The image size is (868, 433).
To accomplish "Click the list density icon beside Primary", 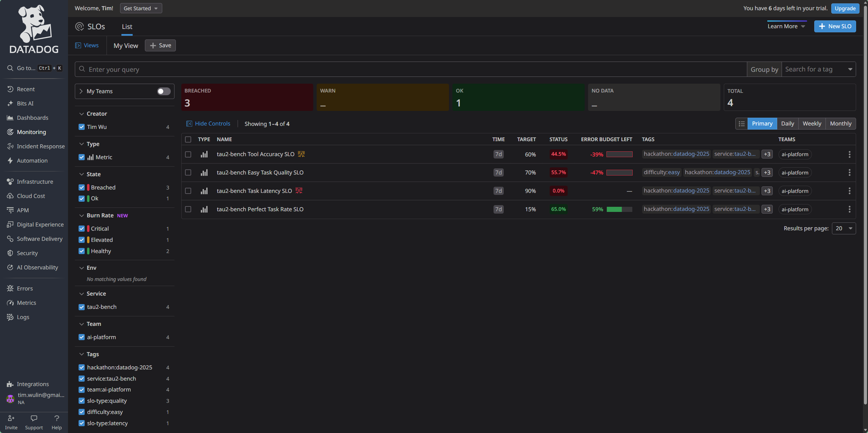I will pyautogui.click(x=741, y=124).
